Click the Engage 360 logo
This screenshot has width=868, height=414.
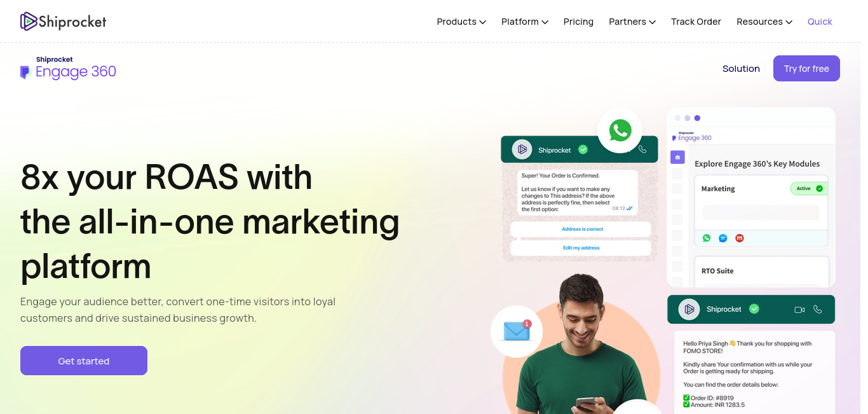tap(68, 68)
